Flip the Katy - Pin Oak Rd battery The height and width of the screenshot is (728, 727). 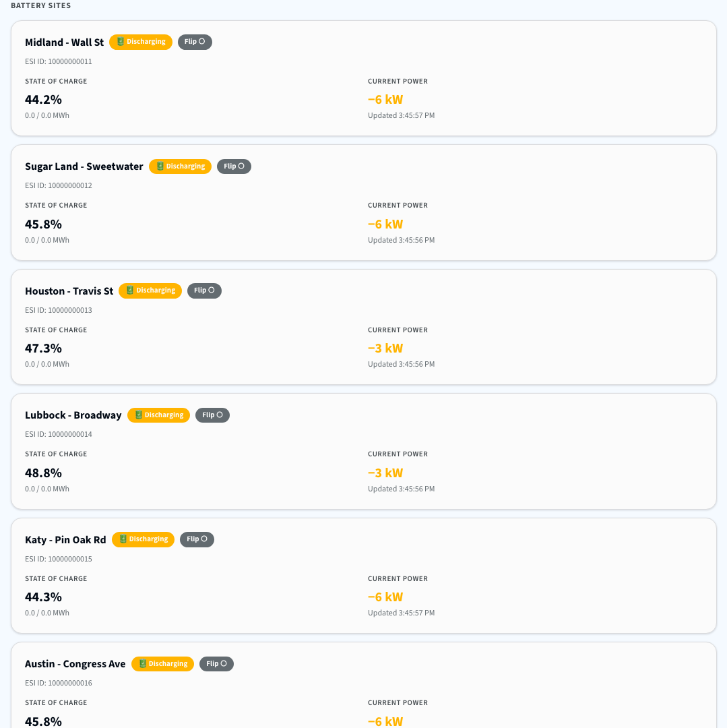[x=197, y=539]
